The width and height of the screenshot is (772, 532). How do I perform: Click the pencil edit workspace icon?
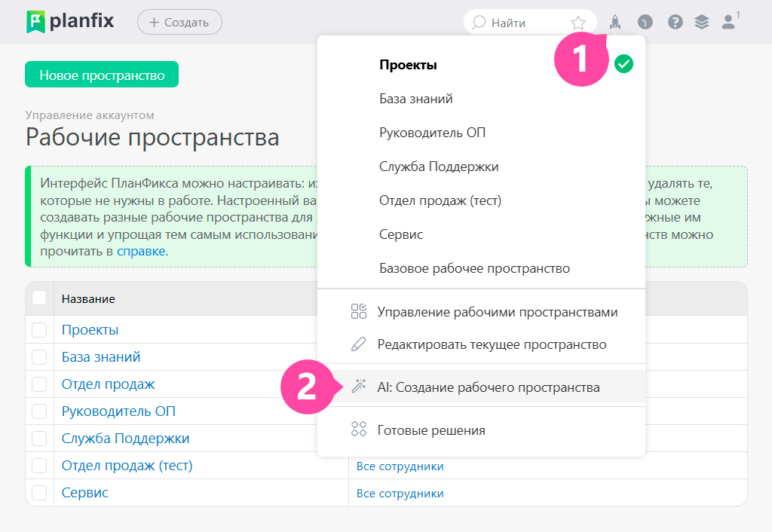point(358,344)
